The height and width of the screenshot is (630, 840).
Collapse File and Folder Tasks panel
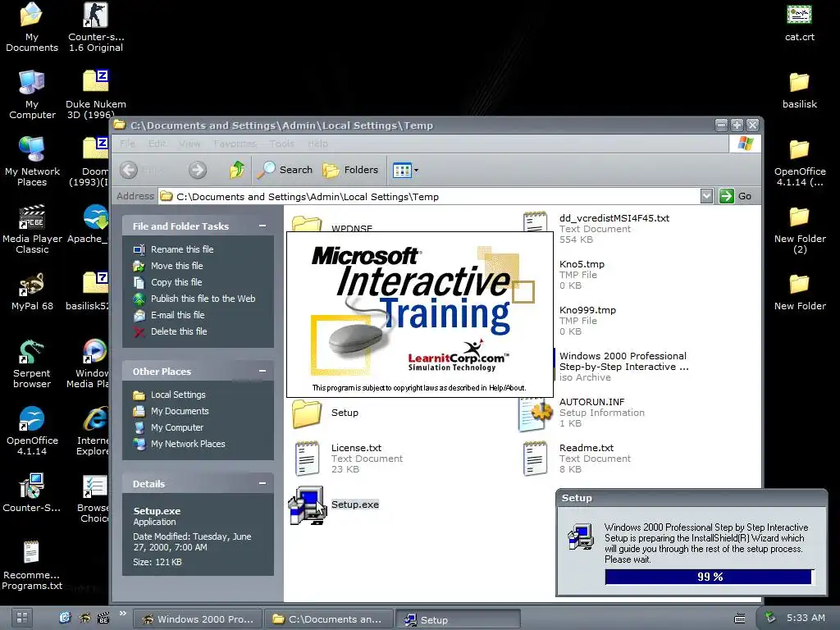pos(262,226)
